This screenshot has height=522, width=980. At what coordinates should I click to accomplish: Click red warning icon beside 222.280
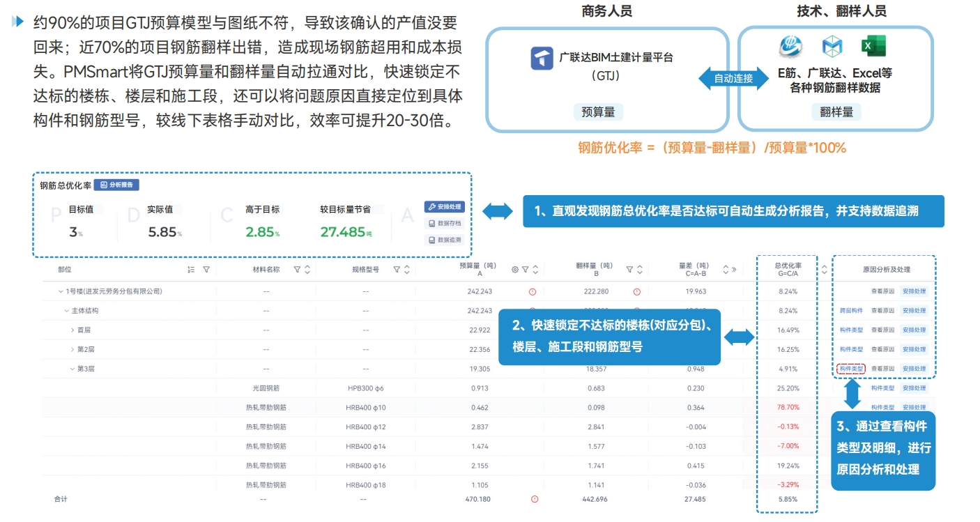click(x=636, y=292)
